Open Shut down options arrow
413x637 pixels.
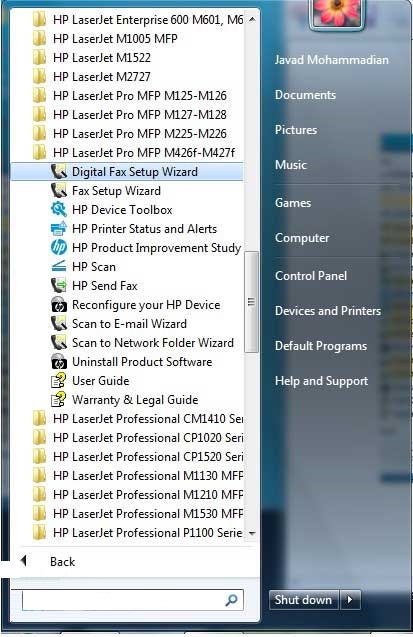350,599
